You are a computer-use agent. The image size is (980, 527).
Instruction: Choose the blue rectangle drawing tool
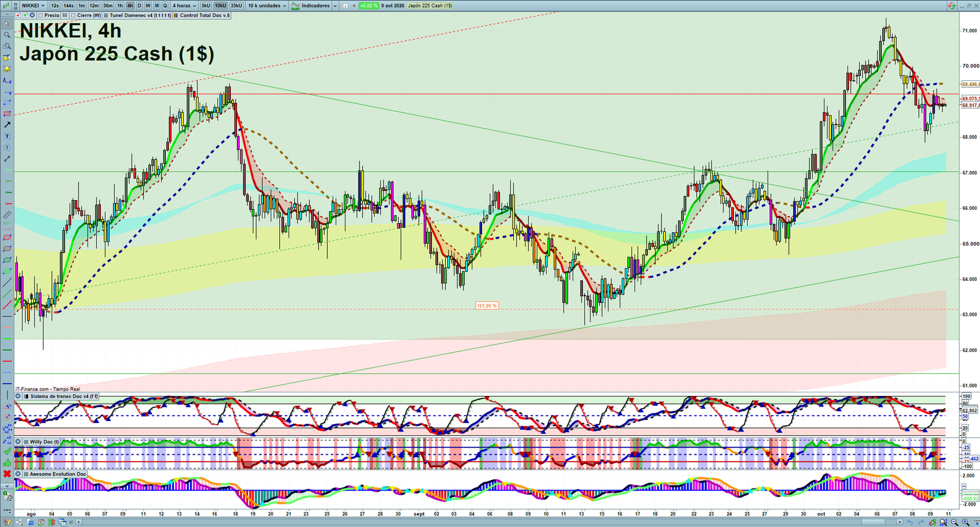click(x=7, y=102)
